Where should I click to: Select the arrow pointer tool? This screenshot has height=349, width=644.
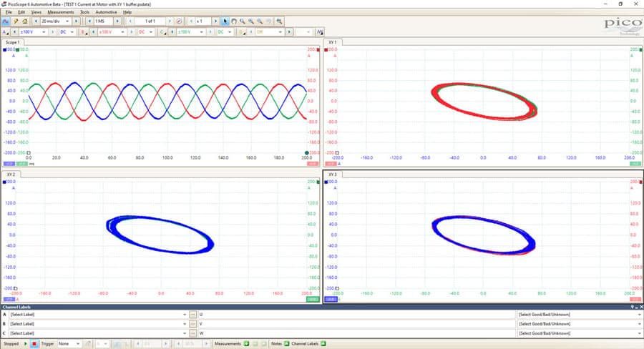pos(225,21)
